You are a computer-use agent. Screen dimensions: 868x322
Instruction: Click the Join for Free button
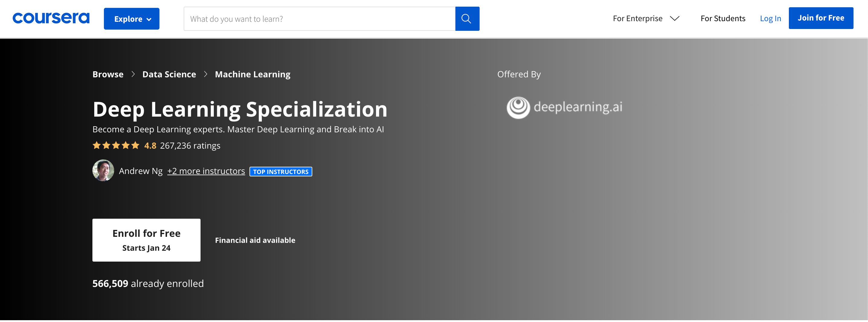821,18
